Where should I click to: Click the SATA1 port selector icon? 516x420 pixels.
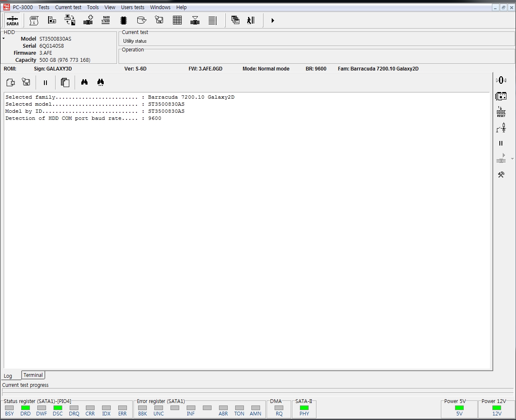pos(12,20)
